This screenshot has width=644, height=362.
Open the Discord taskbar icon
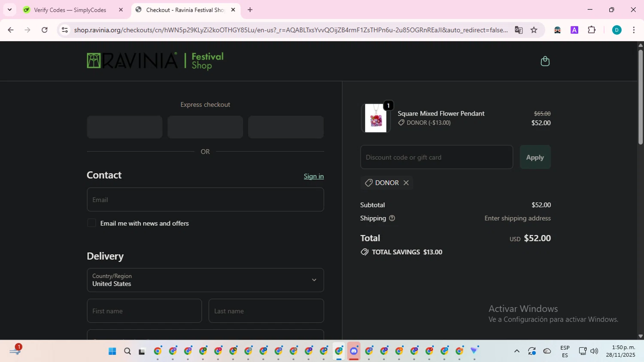tap(354, 351)
